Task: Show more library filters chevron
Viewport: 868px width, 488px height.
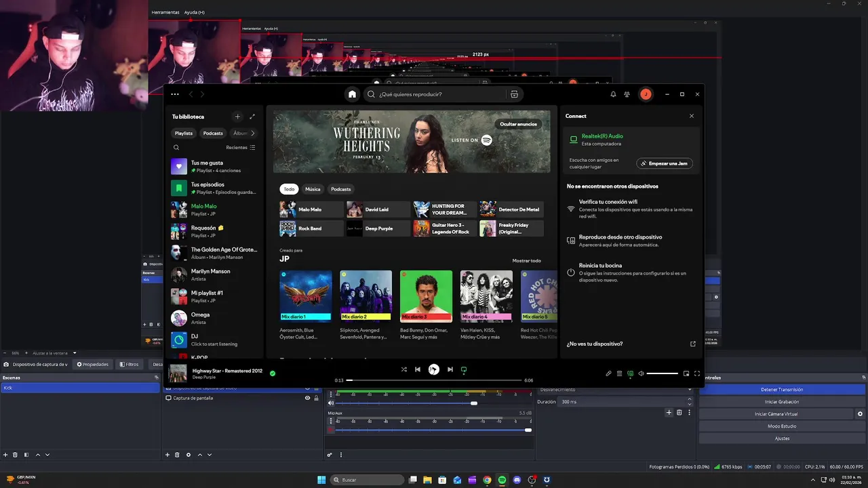Action: tap(253, 133)
